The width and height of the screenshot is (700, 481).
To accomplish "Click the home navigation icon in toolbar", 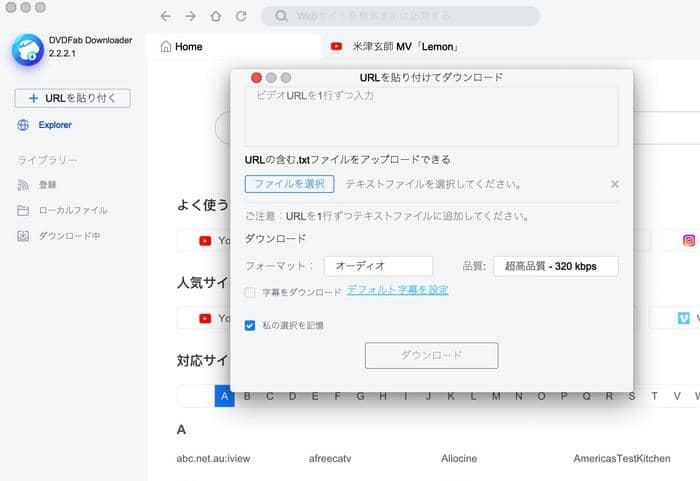I will [216, 16].
